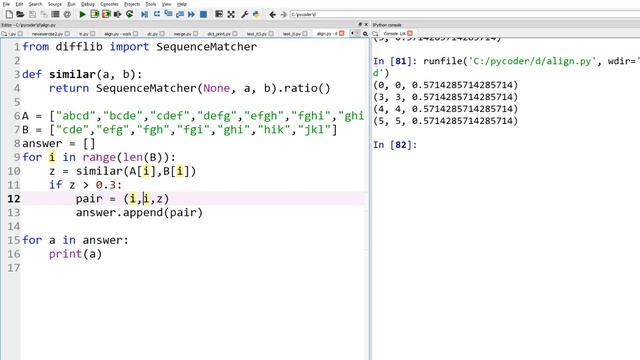
Task: Browse editor tabs with the magnifier icon
Action: pos(365,34)
